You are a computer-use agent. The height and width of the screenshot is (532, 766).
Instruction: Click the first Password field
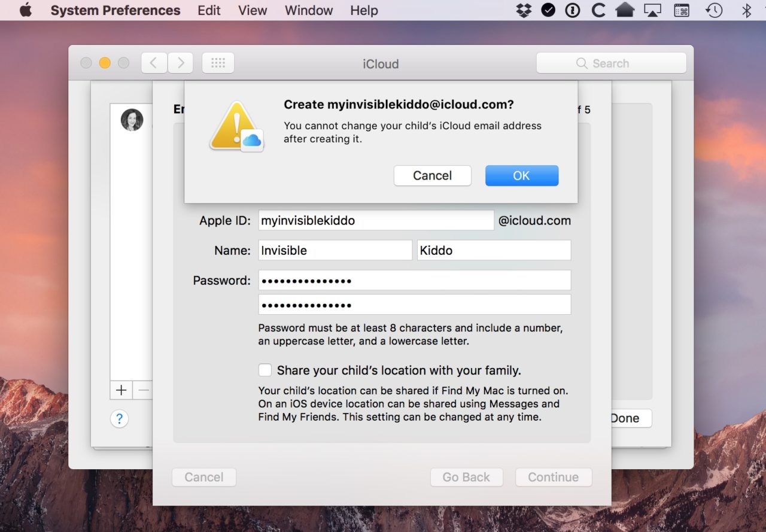[415, 280]
